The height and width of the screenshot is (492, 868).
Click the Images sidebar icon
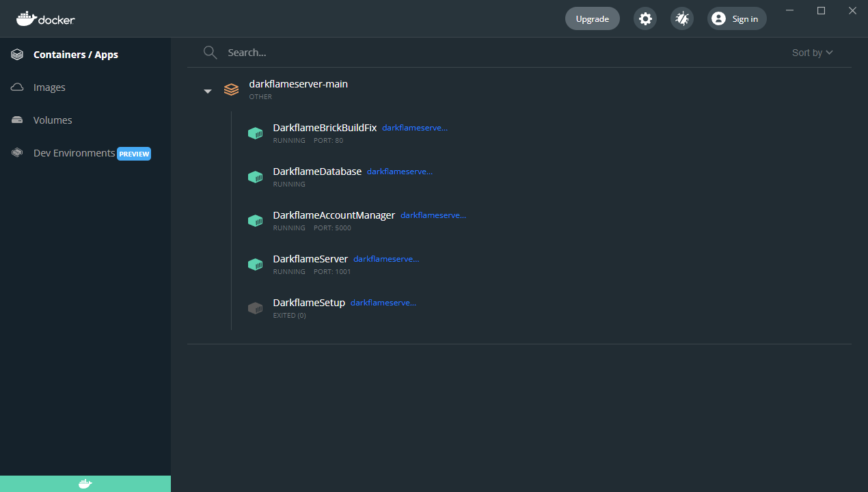tap(16, 87)
